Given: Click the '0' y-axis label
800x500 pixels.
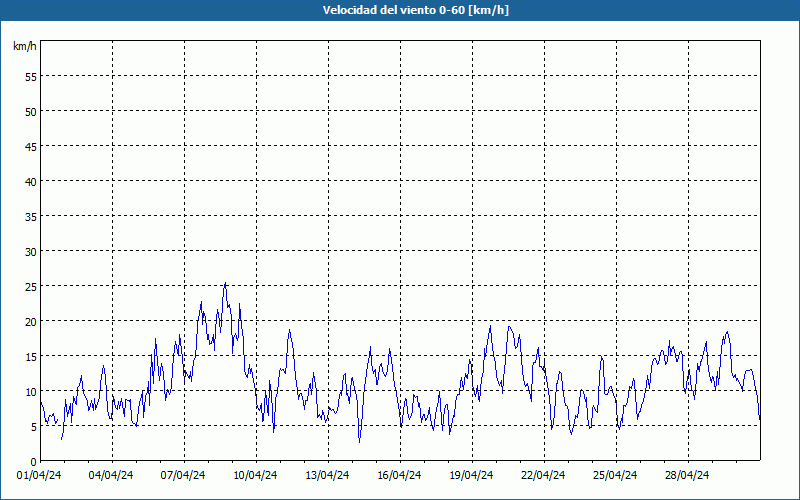Looking at the screenshot, I should [x=34, y=462].
